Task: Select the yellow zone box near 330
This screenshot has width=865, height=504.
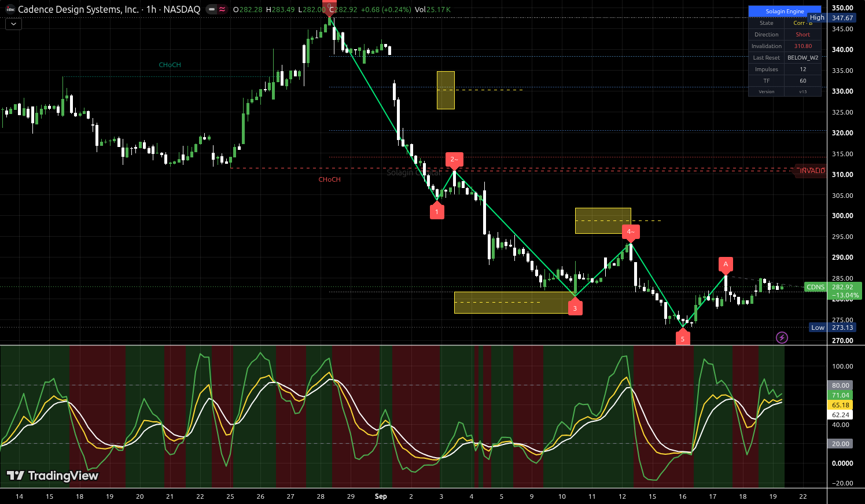Action: [x=446, y=90]
